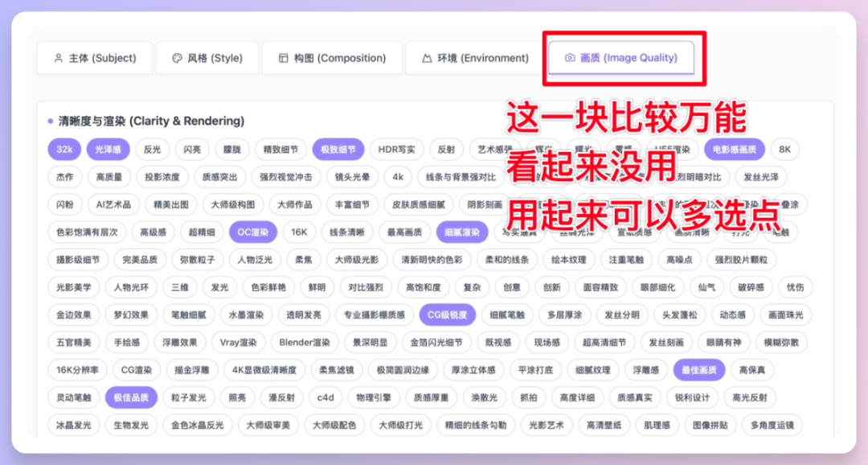This screenshot has width=868, height=465.
Task: Enable the 16K tag
Action: 299,232
